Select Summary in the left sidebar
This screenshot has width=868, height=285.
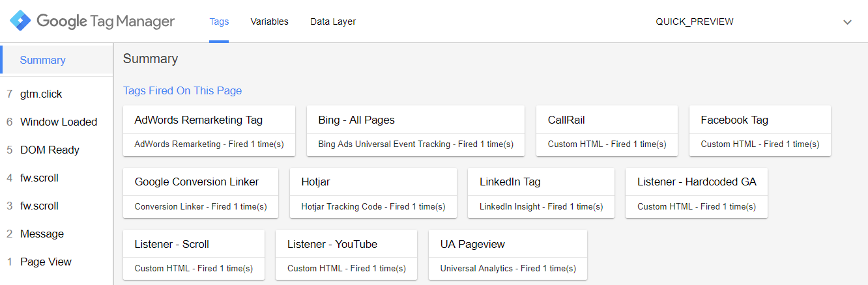tap(43, 60)
